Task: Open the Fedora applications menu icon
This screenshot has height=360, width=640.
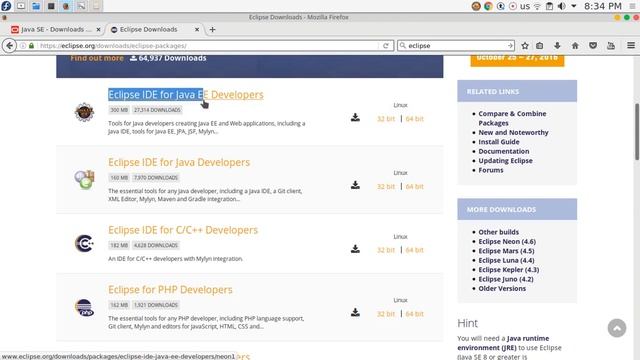Action: pyautogui.click(x=6, y=6)
